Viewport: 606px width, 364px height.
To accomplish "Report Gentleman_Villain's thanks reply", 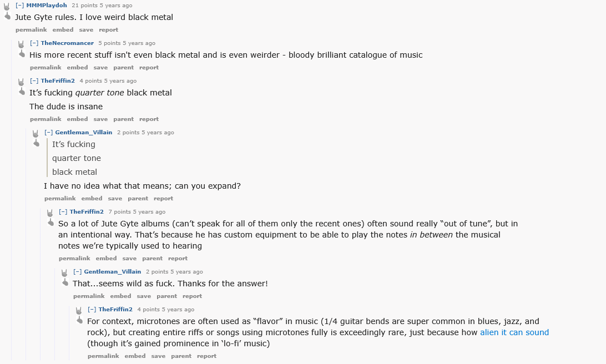I will click(x=192, y=296).
